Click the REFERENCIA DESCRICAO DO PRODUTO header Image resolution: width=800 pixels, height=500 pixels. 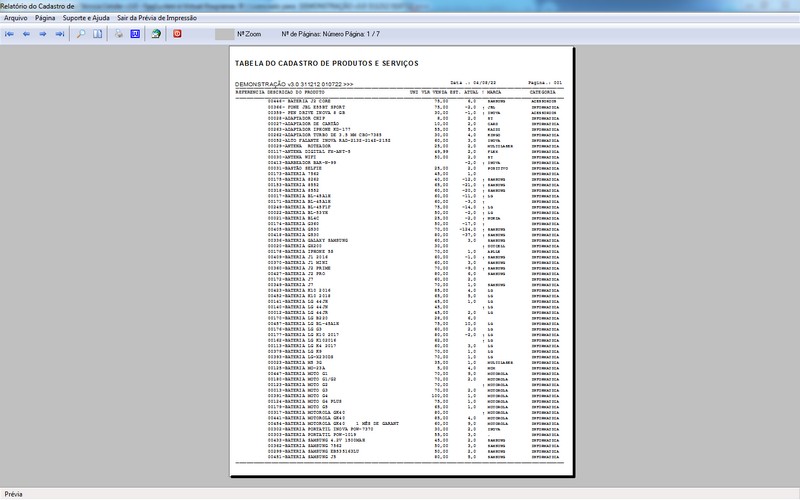[280, 92]
